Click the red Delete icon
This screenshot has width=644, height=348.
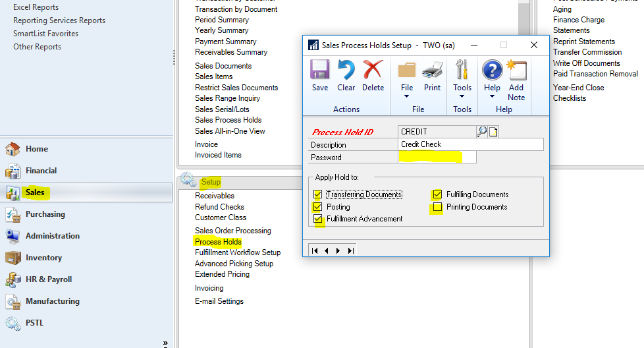tap(373, 69)
